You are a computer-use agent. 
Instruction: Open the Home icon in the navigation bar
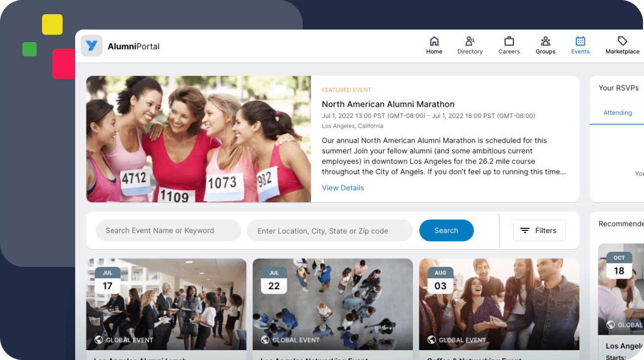(x=434, y=41)
